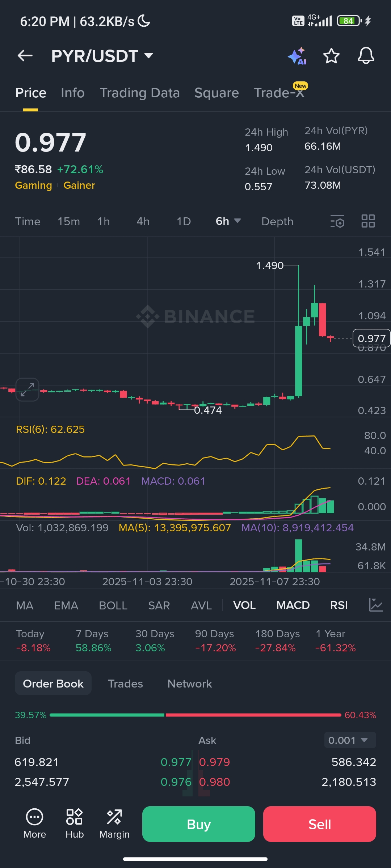
Task: Open indicator settings chart icon beside RSI
Action: pyautogui.click(x=376, y=605)
